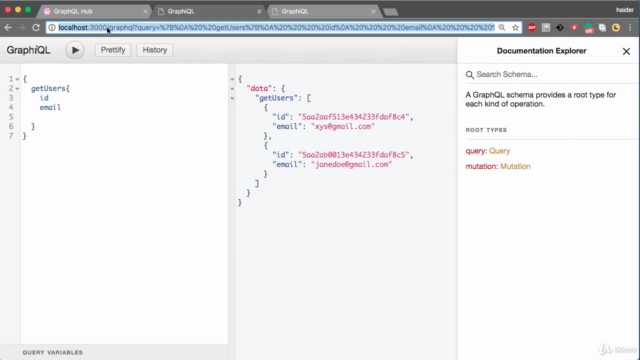Go forward in browser history
640x360 pixels.
coord(22,27)
